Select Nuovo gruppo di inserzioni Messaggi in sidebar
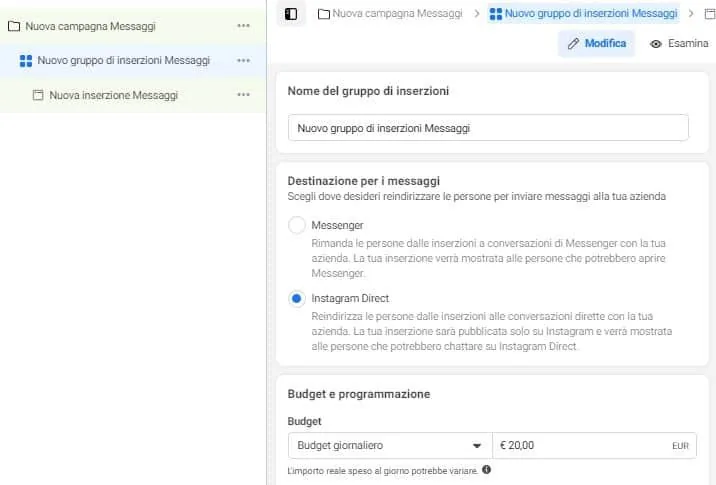Screen dimensions: 716x485 coord(133,61)
